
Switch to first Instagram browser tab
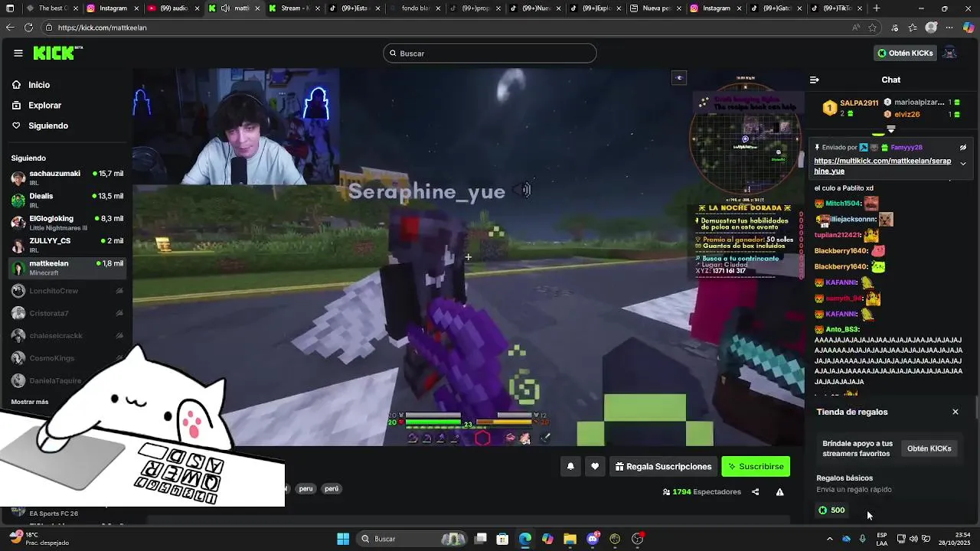click(x=112, y=8)
